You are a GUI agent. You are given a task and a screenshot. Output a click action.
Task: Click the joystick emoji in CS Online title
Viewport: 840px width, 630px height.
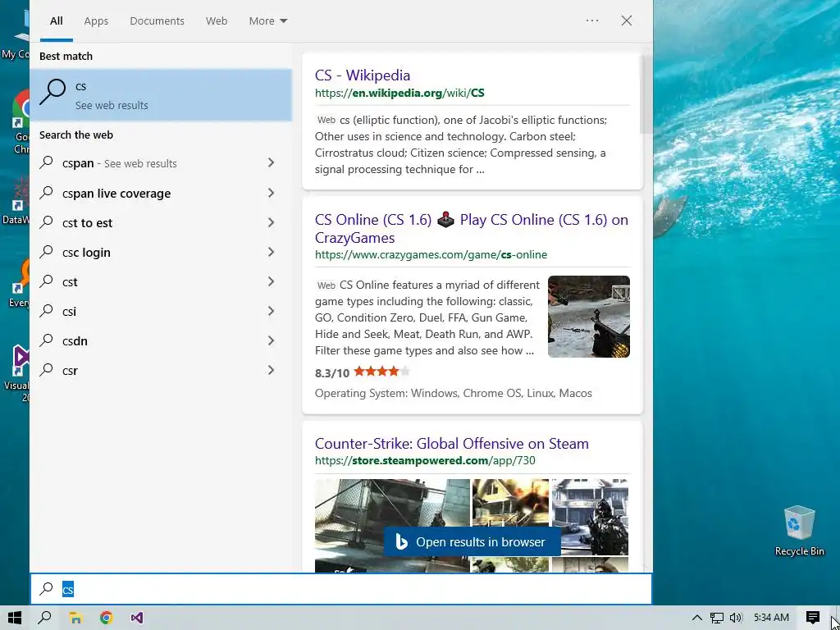(x=445, y=220)
